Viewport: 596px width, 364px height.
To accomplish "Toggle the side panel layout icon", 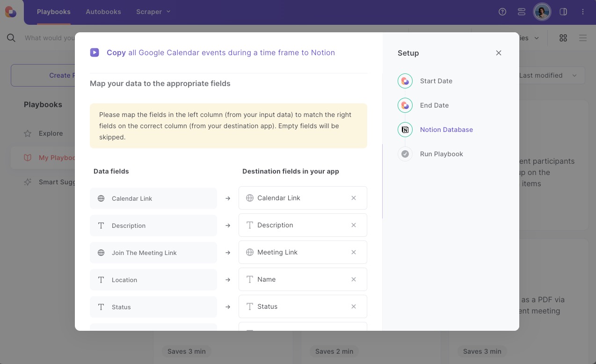I will pos(563,12).
